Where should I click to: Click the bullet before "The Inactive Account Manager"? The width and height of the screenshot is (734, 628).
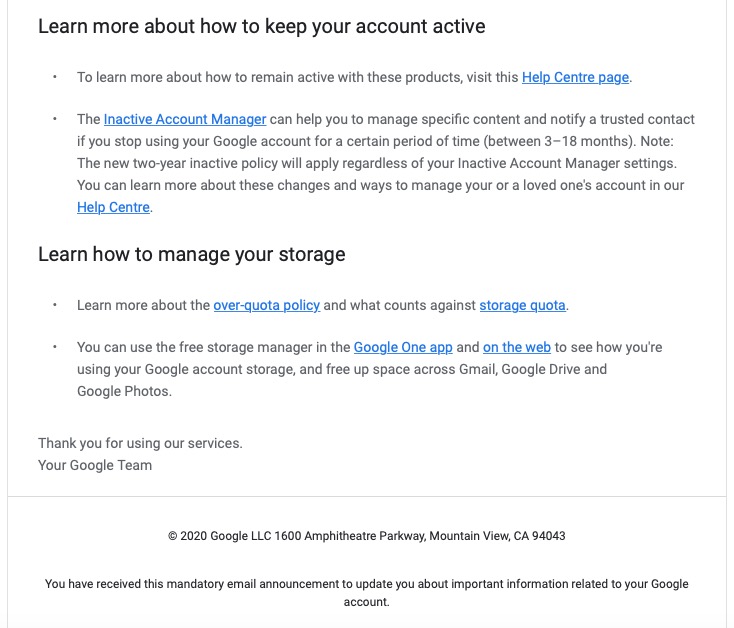tap(54, 119)
